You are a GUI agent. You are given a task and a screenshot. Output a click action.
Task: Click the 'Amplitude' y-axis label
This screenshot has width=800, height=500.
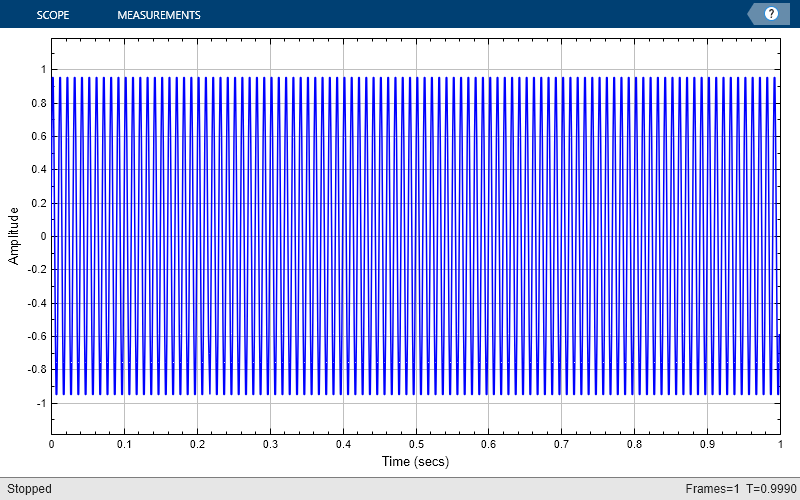(14, 236)
